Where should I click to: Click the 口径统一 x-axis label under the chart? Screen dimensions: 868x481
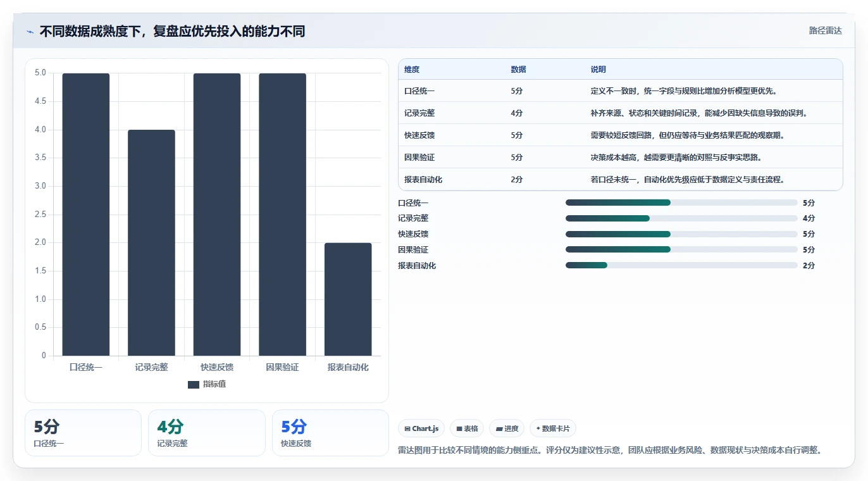click(x=86, y=367)
